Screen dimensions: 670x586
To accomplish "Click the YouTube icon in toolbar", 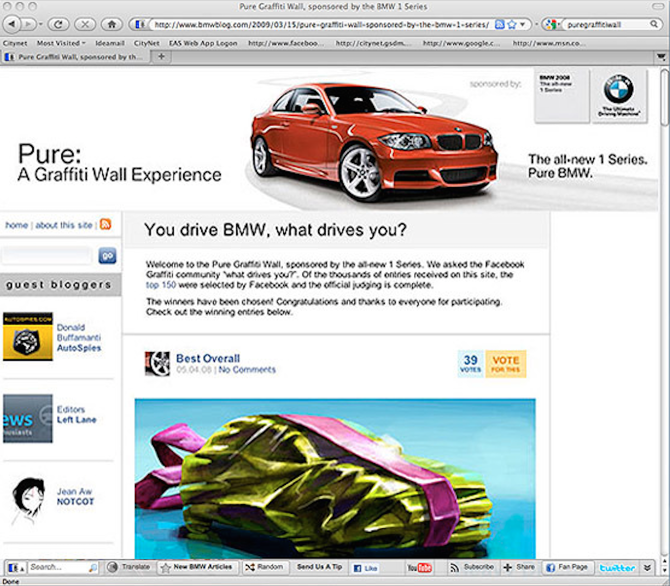I will [x=419, y=568].
